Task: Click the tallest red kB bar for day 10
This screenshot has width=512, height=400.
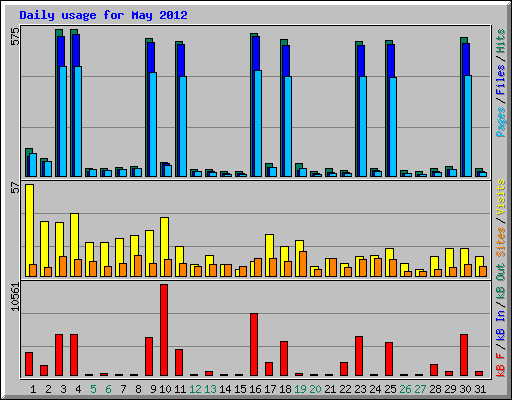Action: point(164,330)
